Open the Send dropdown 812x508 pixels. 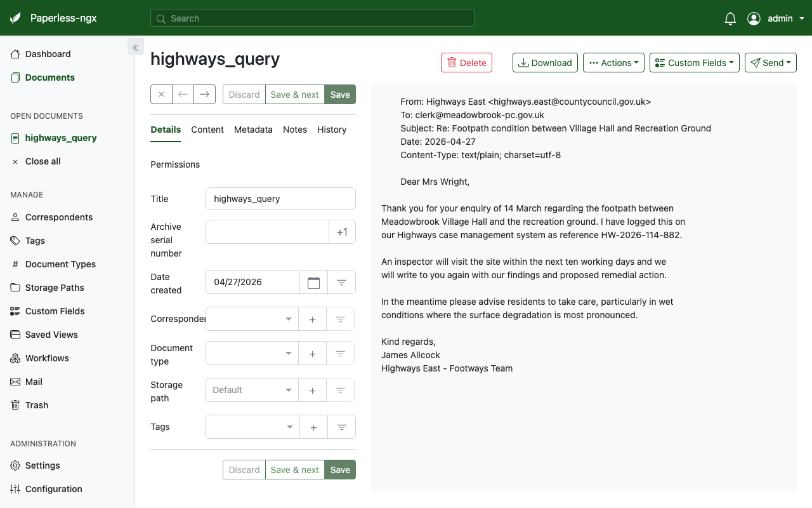point(770,62)
